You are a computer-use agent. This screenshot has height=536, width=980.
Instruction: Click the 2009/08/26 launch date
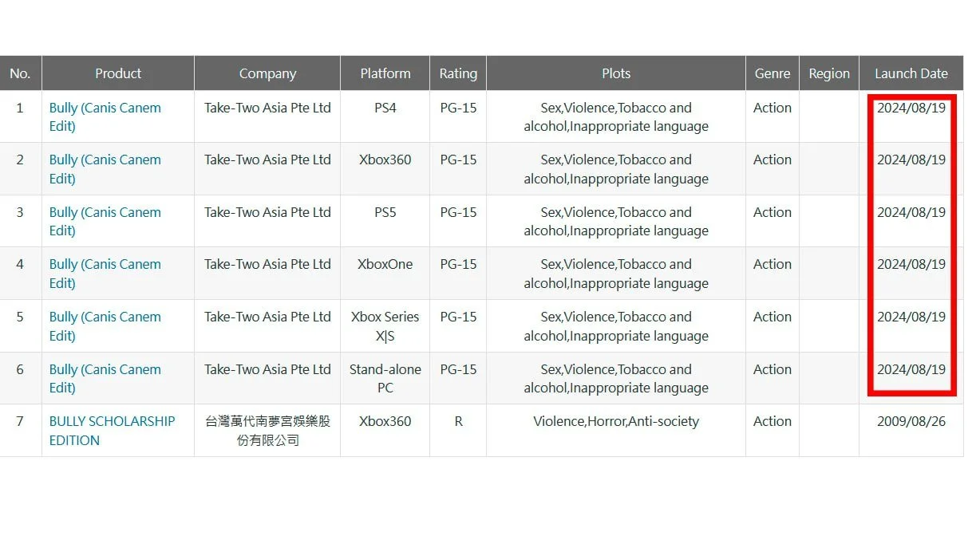point(911,421)
